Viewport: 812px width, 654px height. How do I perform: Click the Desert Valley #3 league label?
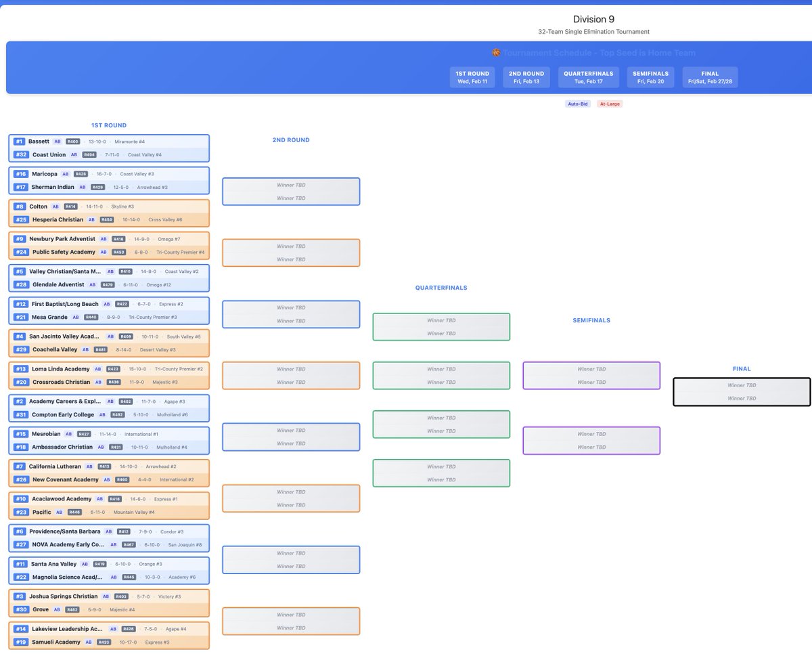tap(158, 349)
